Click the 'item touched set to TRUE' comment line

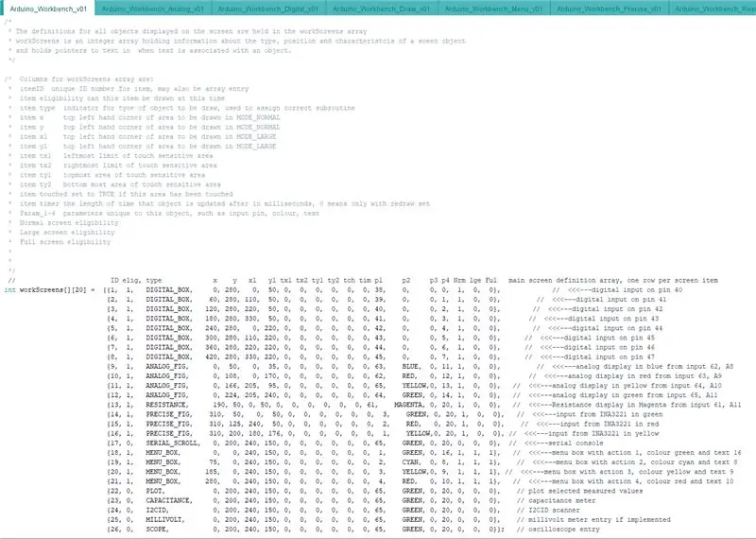pos(126,194)
